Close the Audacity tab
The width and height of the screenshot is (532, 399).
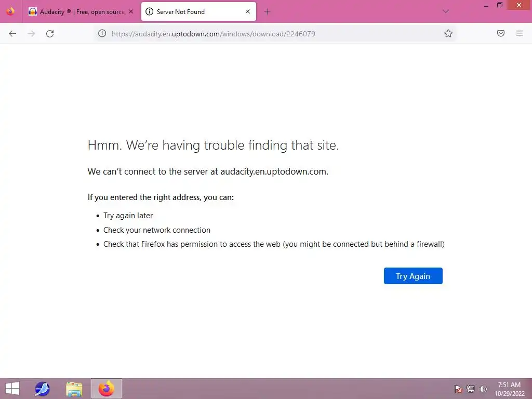[131, 12]
